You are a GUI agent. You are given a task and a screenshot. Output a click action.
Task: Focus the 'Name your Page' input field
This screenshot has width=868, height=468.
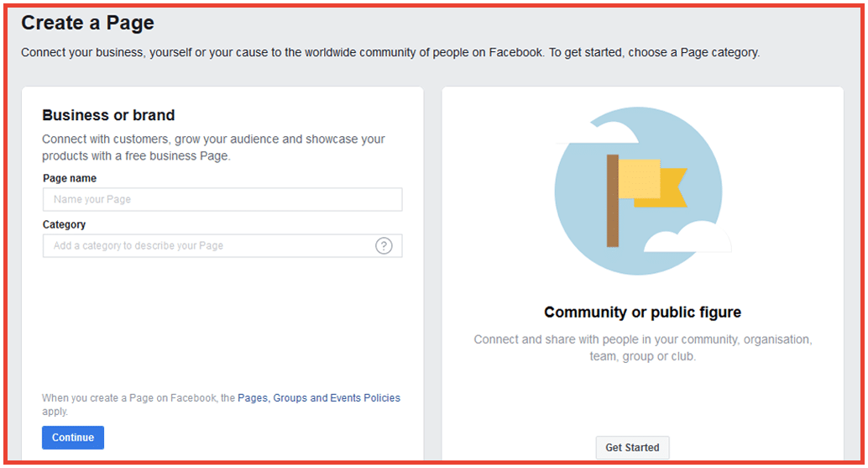click(x=222, y=200)
